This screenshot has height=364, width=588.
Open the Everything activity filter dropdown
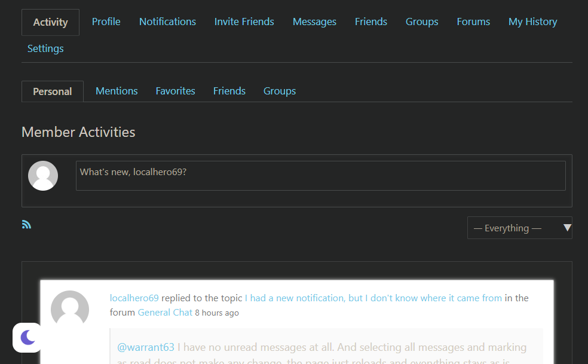[519, 228]
